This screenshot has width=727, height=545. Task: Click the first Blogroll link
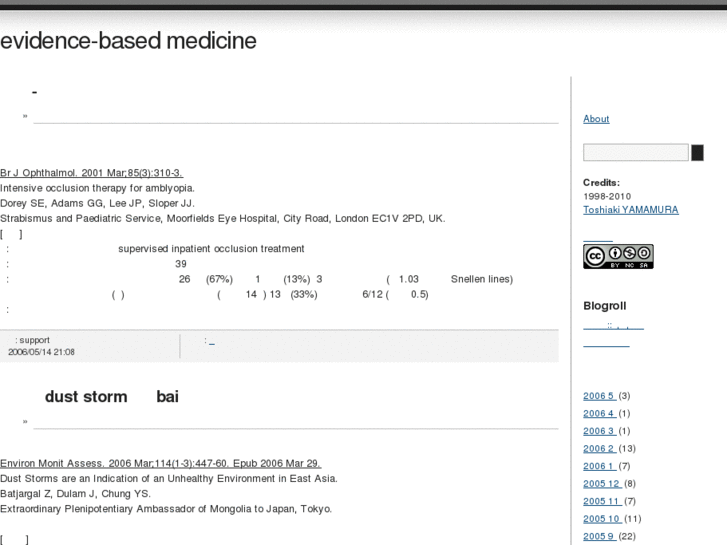613,327
